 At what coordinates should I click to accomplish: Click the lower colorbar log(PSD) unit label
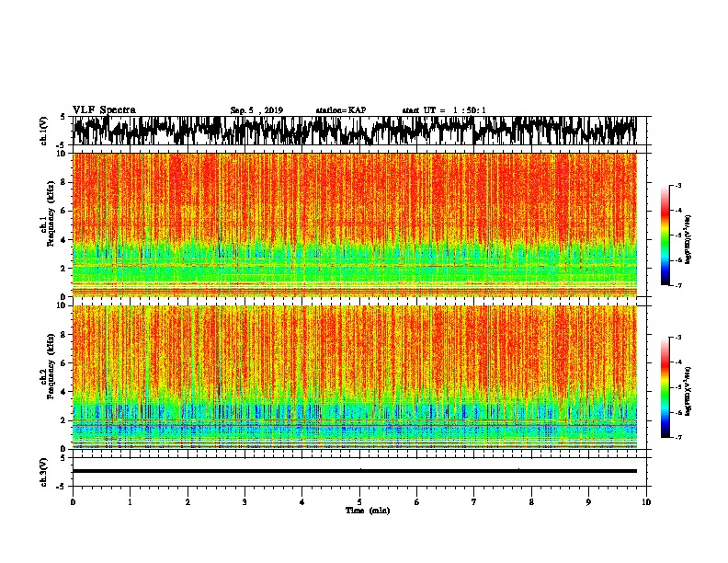688,391
